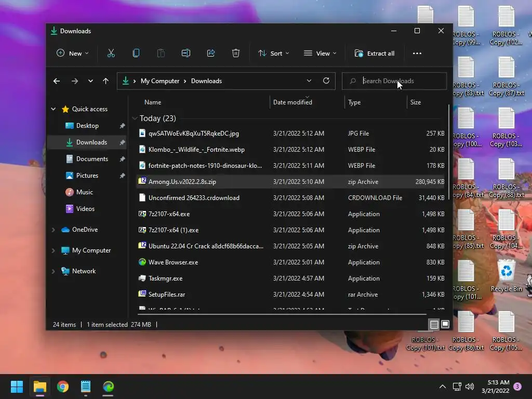Open Google Chrome from taskbar
The width and height of the screenshot is (532, 399).
[63, 387]
